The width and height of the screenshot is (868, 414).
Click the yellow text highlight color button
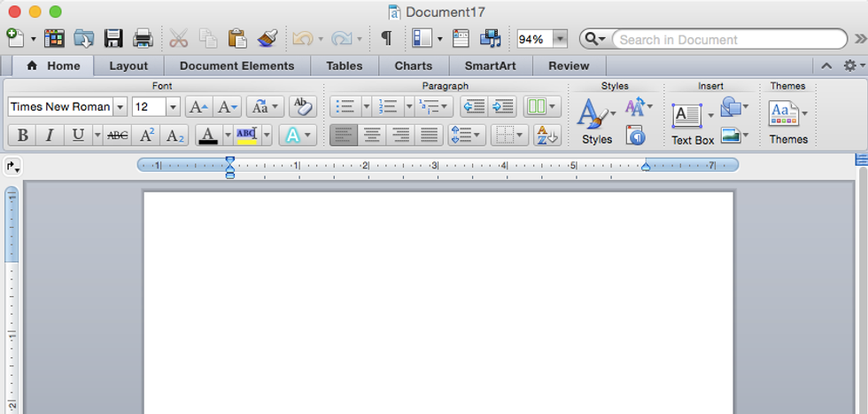[x=246, y=136]
